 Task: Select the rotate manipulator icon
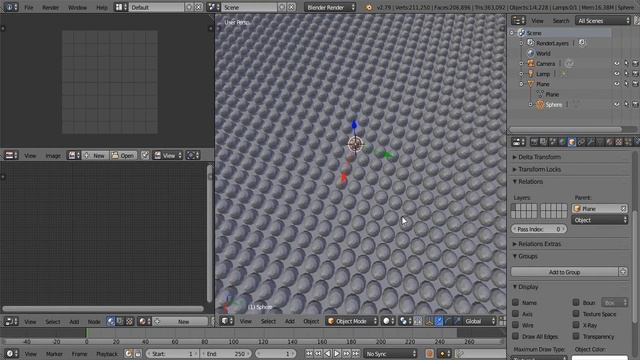tap(448, 321)
